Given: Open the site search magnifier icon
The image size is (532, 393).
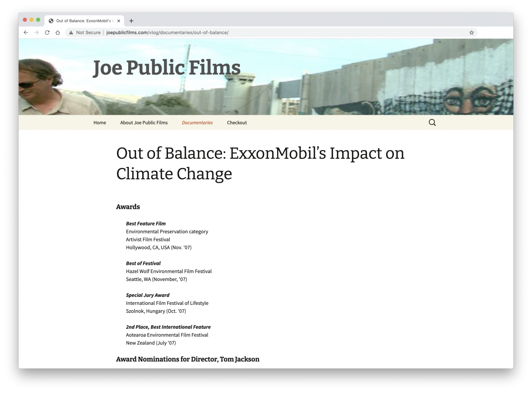Looking at the screenshot, I should 432,123.
